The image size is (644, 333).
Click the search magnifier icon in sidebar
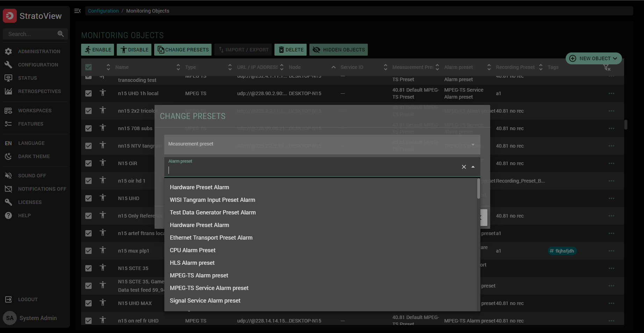point(60,34)
